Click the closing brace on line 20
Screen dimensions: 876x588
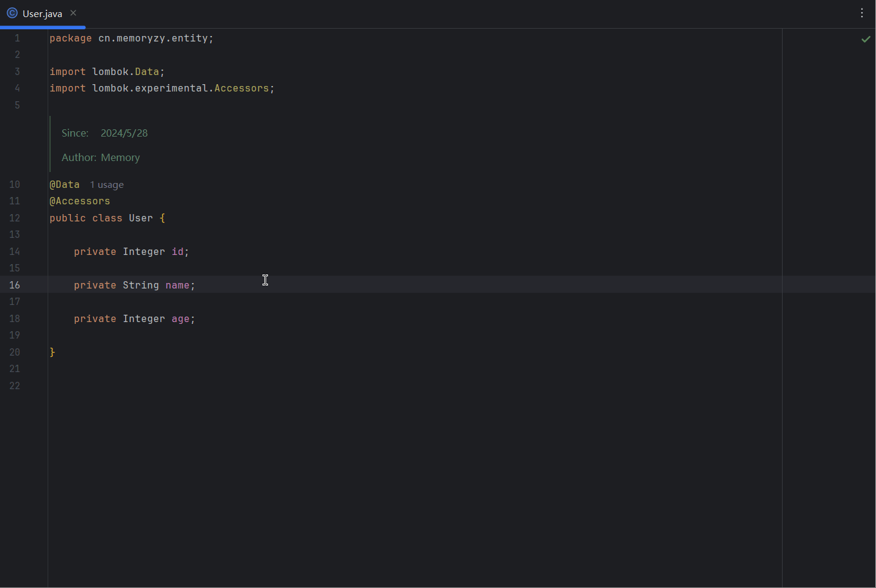click(52, 352)
